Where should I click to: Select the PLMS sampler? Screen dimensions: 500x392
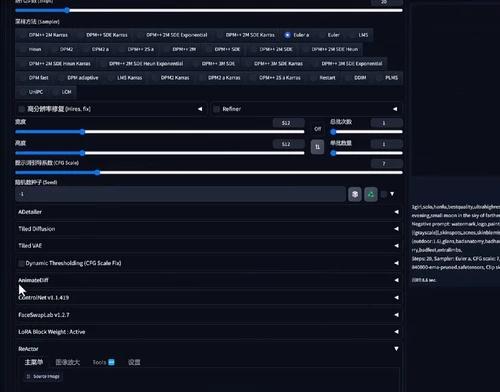[388, 78]
